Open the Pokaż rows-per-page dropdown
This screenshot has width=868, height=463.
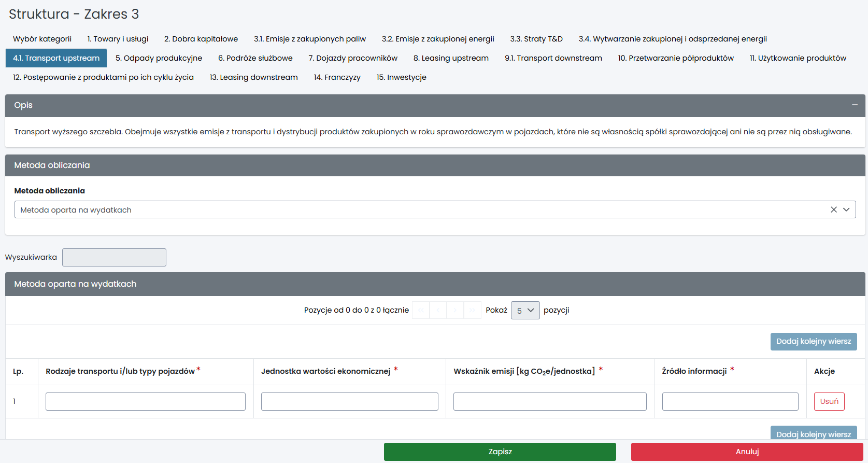click(525, 310)
